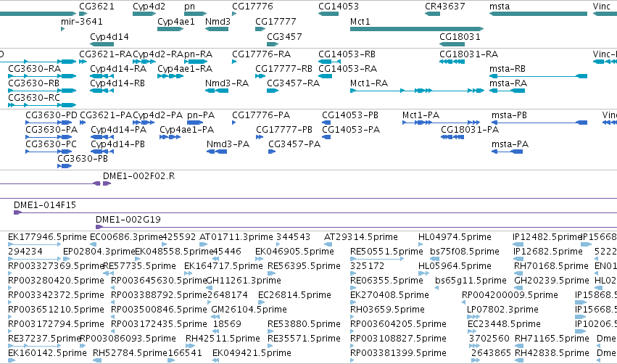
Task: Click the GH11261.3prime EST
Action: (208, 288)
